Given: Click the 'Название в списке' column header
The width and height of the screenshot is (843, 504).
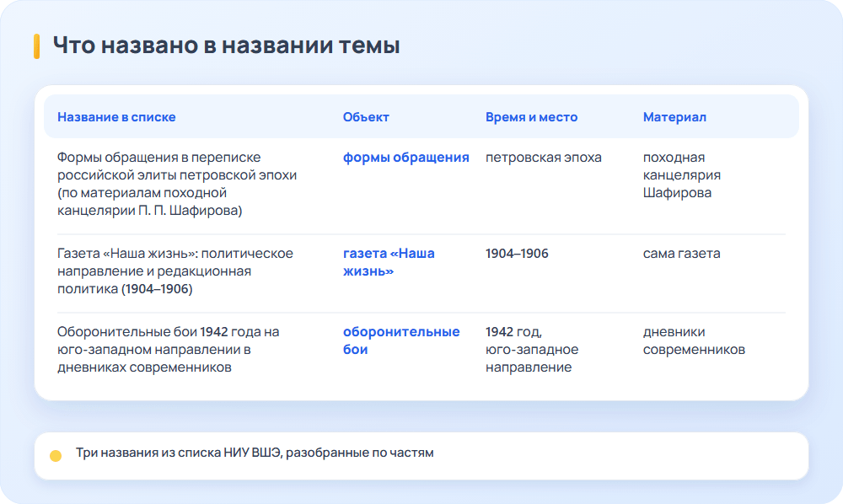Looking at the screenshot, I should click(x=116, y=117).
